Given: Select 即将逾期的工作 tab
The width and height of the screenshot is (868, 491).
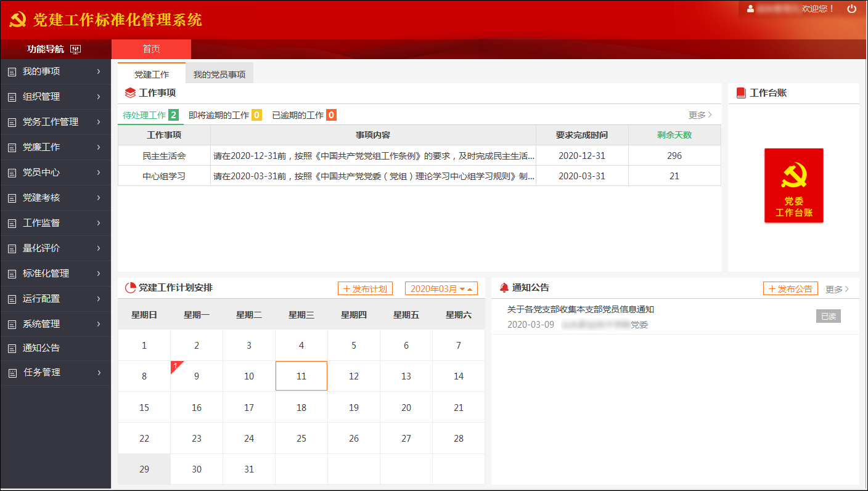Looking at the screenshot, I should tap(225, 115).
